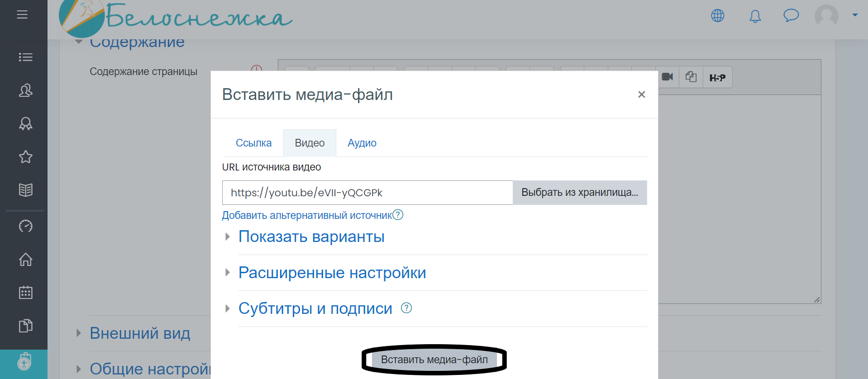Open the messages chat bubble icon
The width and height of the screenshot is (868, 379).
(x=791, y=16)
